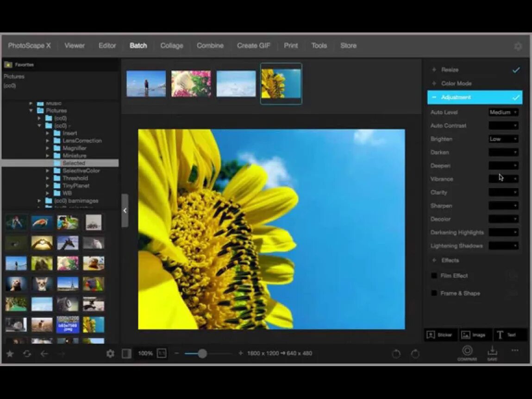The image size is (532, 399).
Task: Open the Lightening Shadows dropdown
Action: [x=503, y=246]
